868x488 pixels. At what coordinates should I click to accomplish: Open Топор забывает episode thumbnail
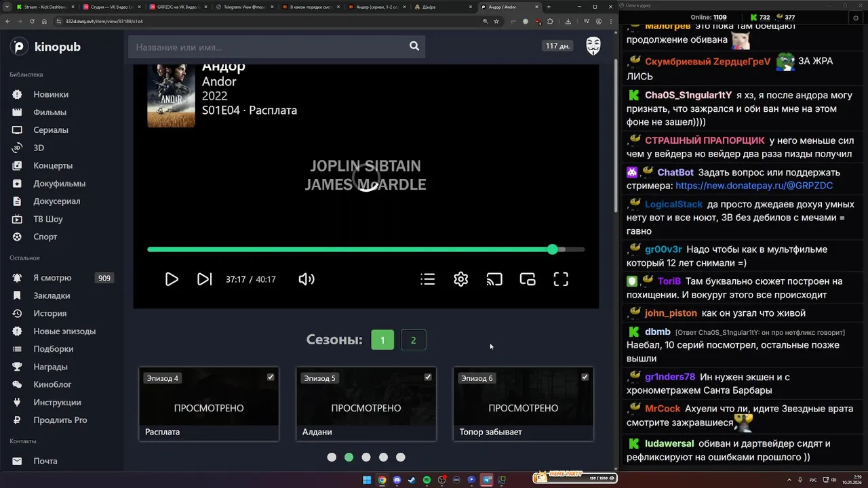pyautogui.click(x=524, y=404)
